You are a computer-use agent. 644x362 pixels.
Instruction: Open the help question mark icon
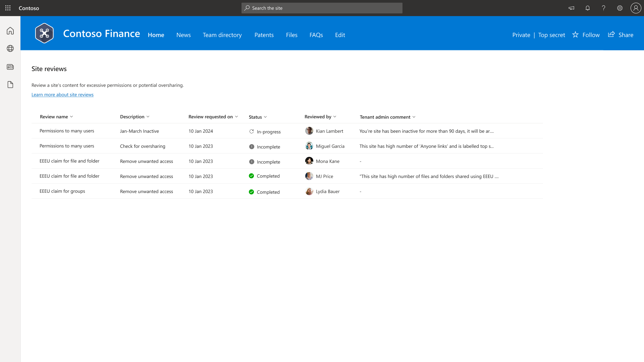[x=604, y=8]
